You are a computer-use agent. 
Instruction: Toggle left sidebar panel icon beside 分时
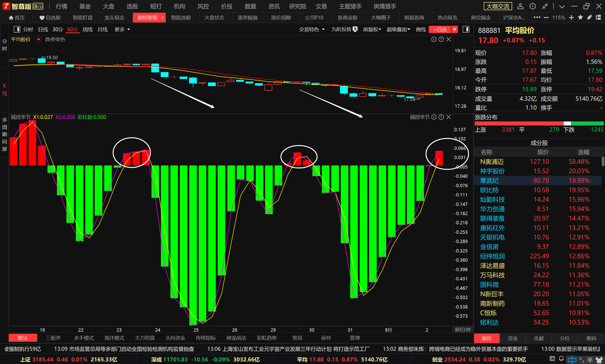pyautogui.click(x=17, y=30)
